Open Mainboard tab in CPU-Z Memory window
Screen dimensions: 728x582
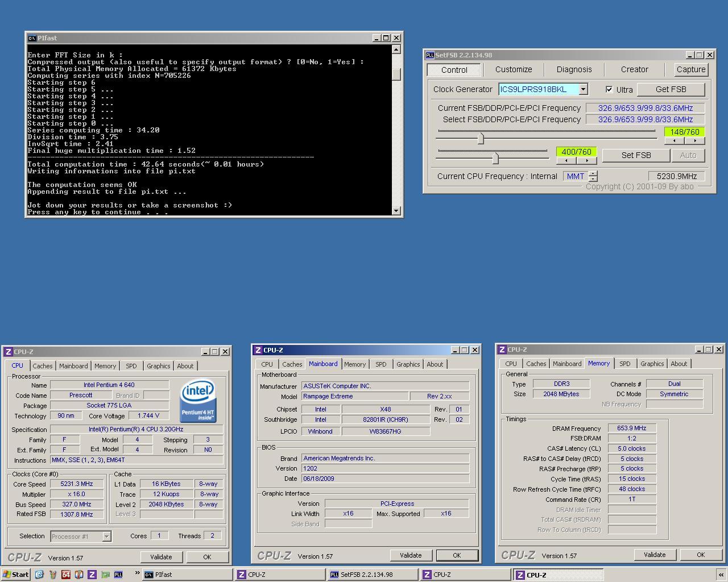pyautogui.click(x=567, y=364)
